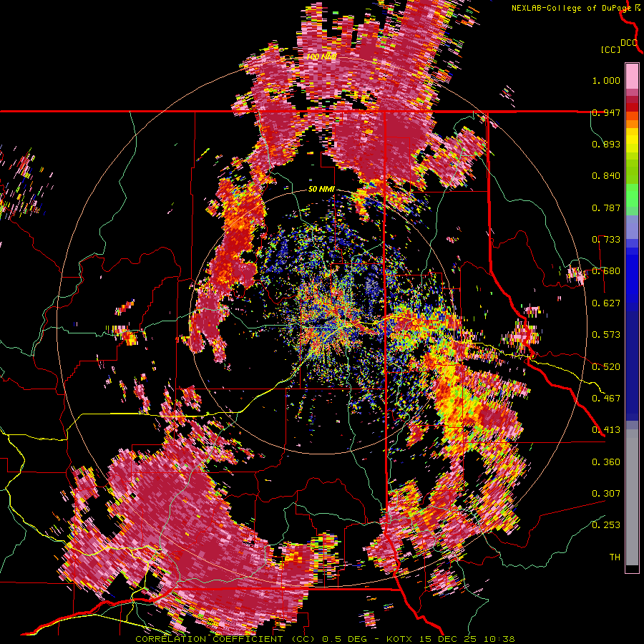This screenshot has width=644, height=644.
Task: Select the KOTX station identifier in the caption
Action: (x=401, y=639)
